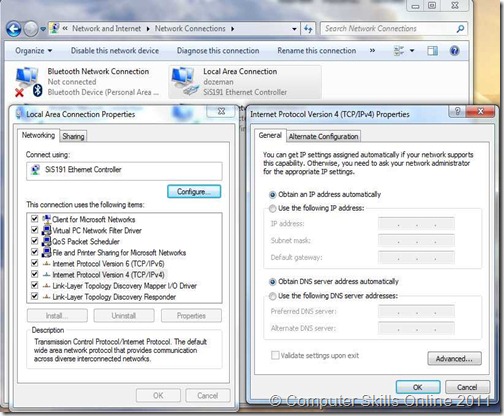504x416 pixels.
Task: Uncheck Internet Protocol Version 6 checkbox
Action: [x=34, y=263]
